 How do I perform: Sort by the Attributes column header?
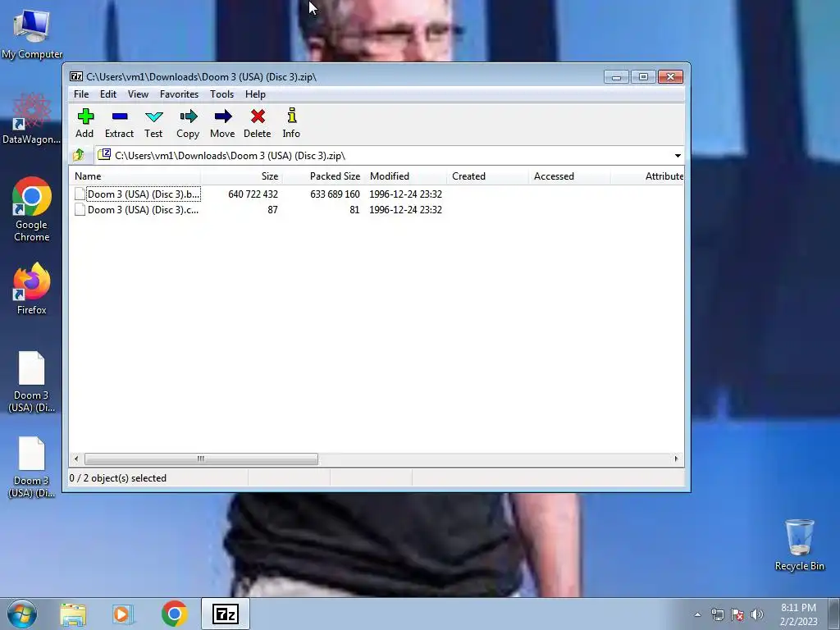[x=647, y=176]
